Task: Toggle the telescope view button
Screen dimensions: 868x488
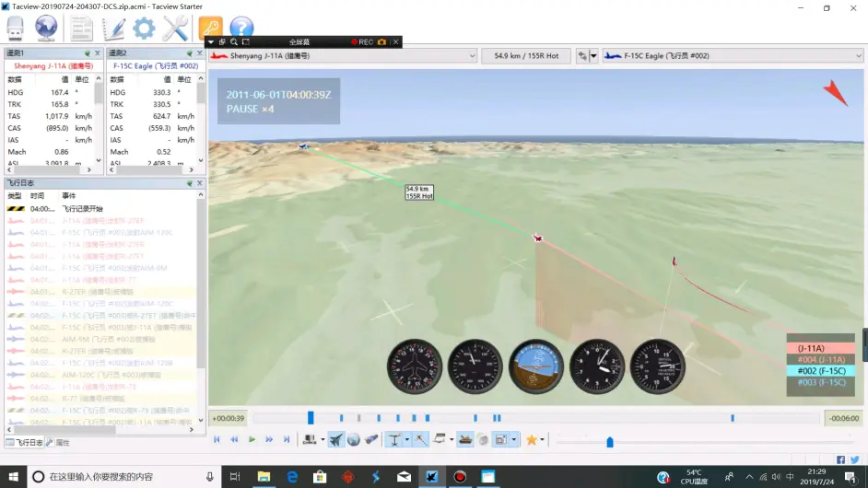Action: [371, 439]
